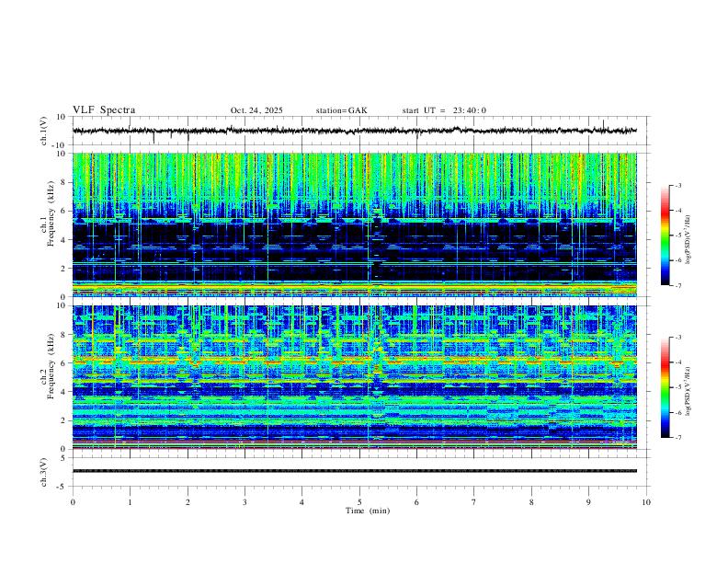The height and width of the screenshot is (563, 728).
Task: Click the "station=GAK" label
Action: pos(341,110)
